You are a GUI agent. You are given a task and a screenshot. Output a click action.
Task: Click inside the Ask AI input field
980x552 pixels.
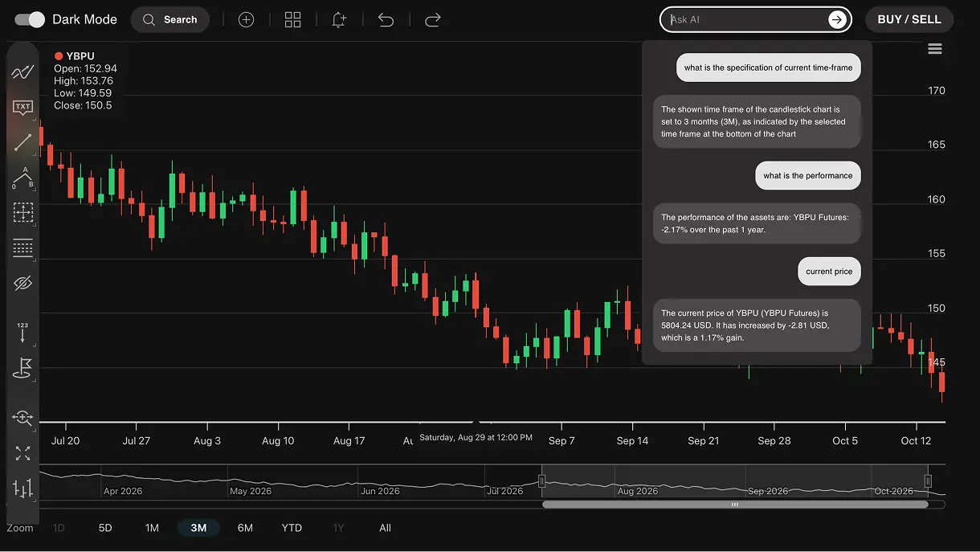click(x=747, y=19)
